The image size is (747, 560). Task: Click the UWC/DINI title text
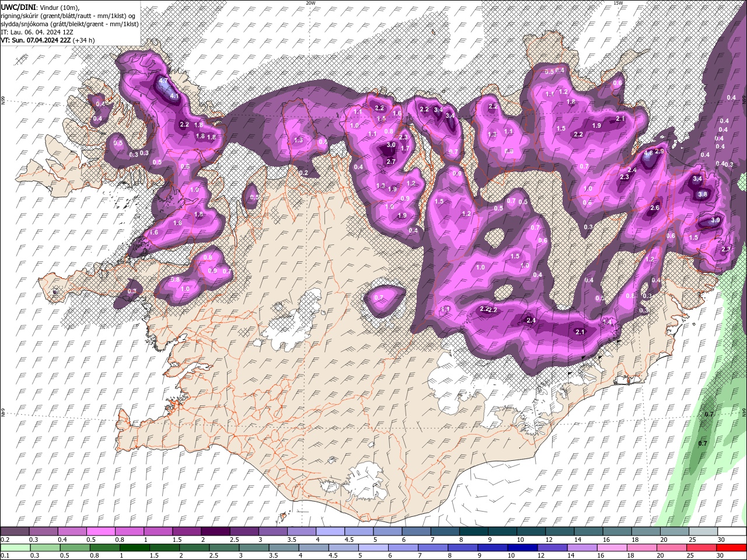click(x=19, y=6)
